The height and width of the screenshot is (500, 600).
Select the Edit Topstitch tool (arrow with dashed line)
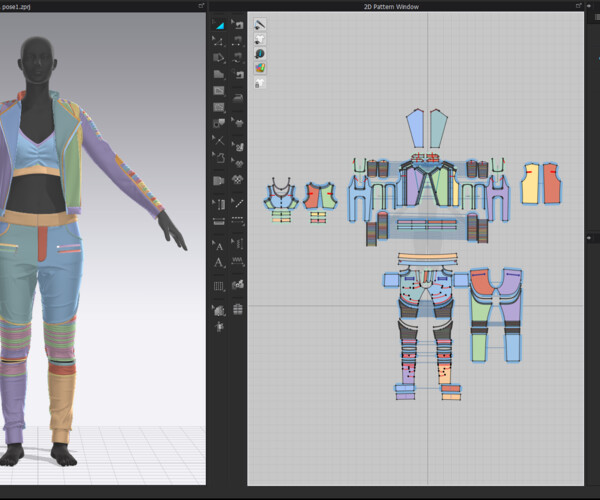(x=238, y=203)
